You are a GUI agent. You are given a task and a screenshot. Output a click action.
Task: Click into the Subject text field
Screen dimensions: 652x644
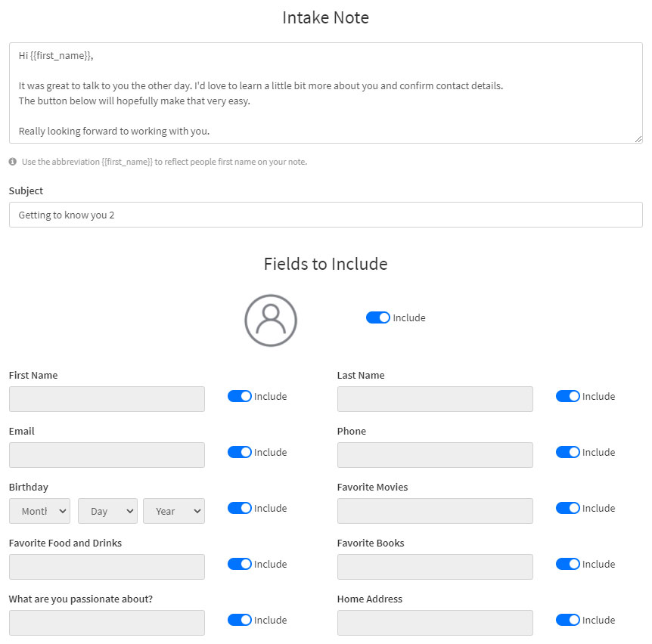(x=325, y=215)
